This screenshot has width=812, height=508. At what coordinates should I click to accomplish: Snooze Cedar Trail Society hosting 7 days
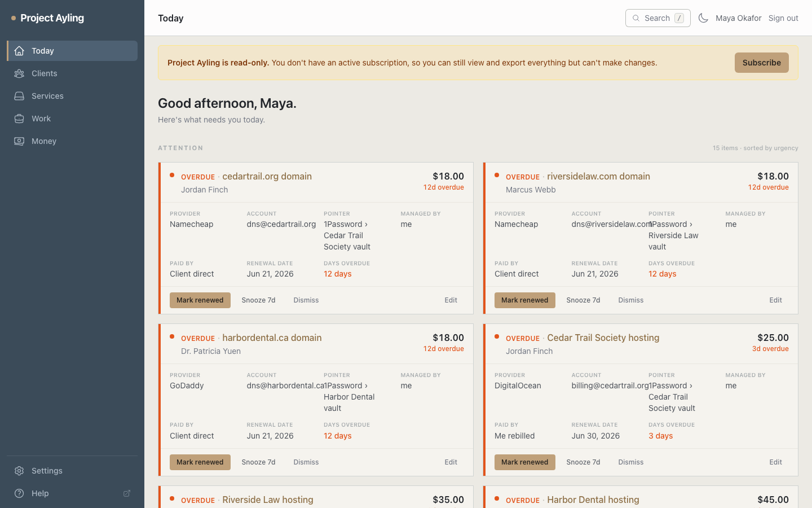pos(583,462)
